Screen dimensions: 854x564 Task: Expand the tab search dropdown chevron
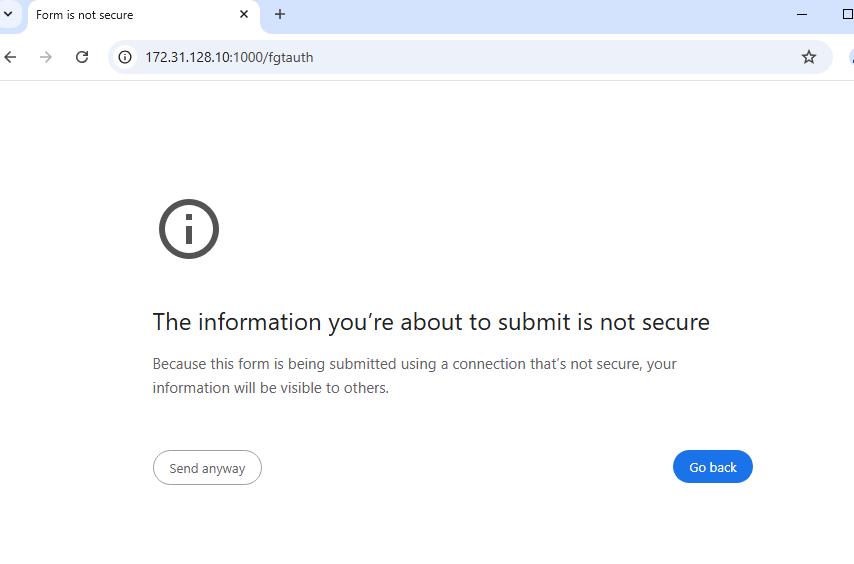(9, 14)
